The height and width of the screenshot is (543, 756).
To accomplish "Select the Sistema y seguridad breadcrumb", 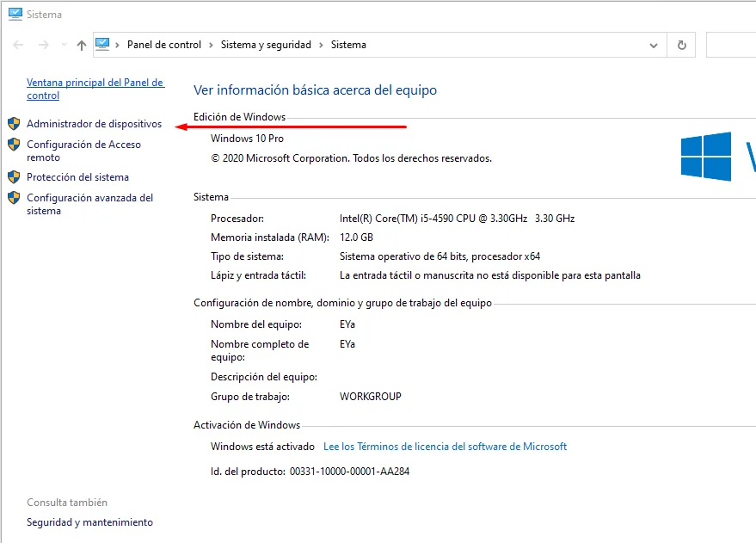I will [x=266, y=45].
